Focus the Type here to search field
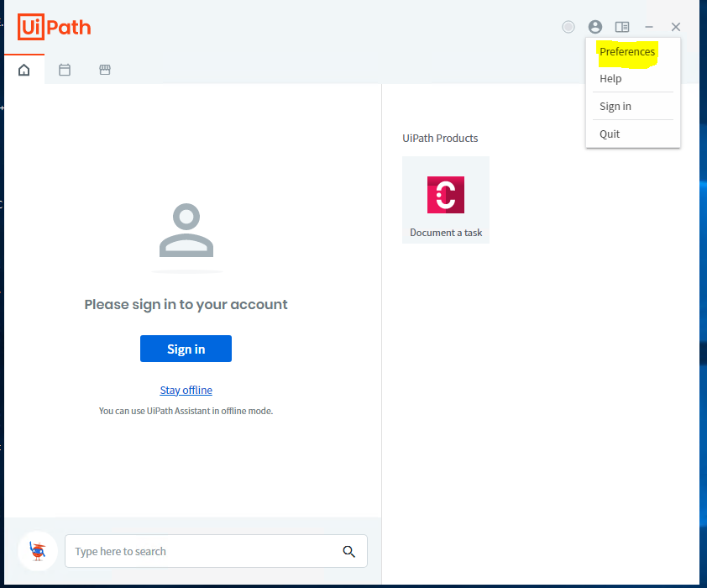The height and width of the screenshot is (588, 707). coord(216,551)
